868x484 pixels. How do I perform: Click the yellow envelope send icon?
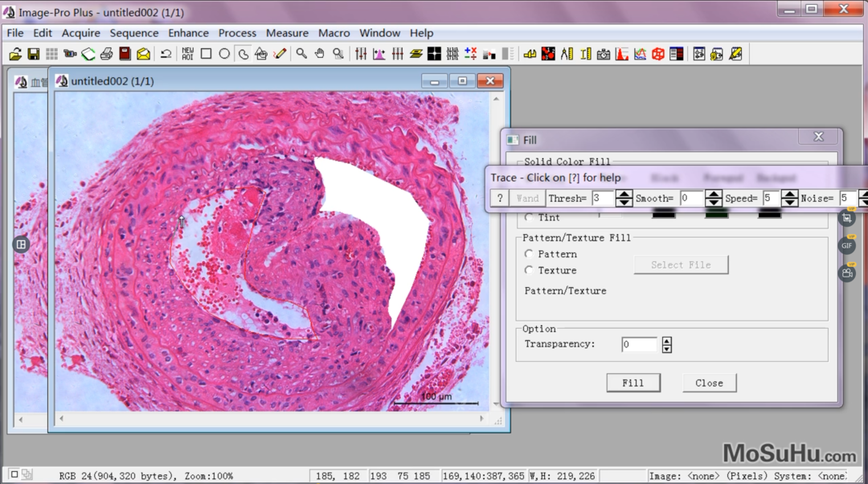pyautogui.click(x=143, y=54)
